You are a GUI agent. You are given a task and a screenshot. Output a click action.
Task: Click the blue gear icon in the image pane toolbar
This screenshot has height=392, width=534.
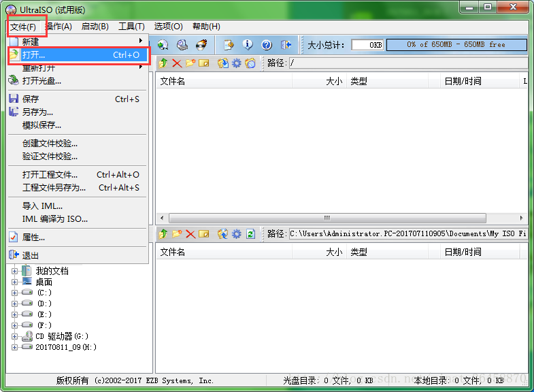[236, 63]
